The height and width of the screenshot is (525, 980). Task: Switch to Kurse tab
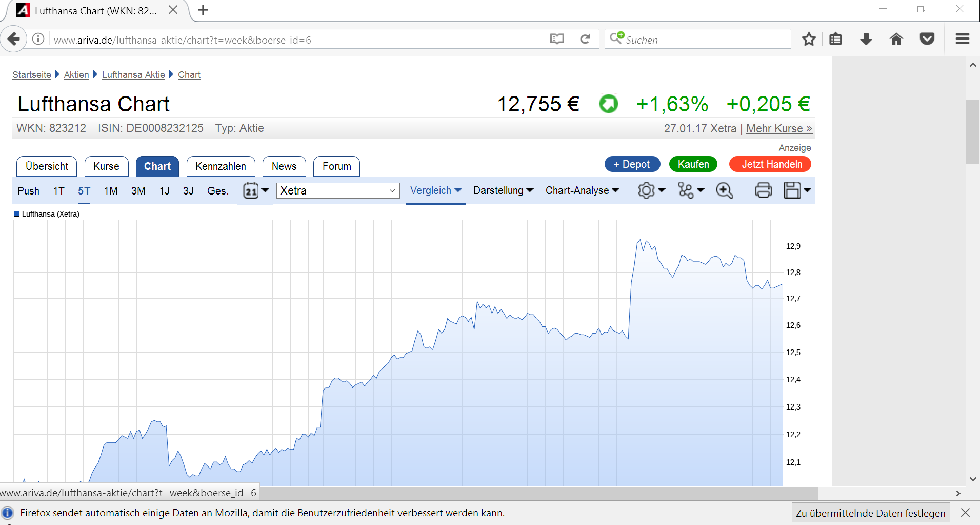(x=106, y=166)
